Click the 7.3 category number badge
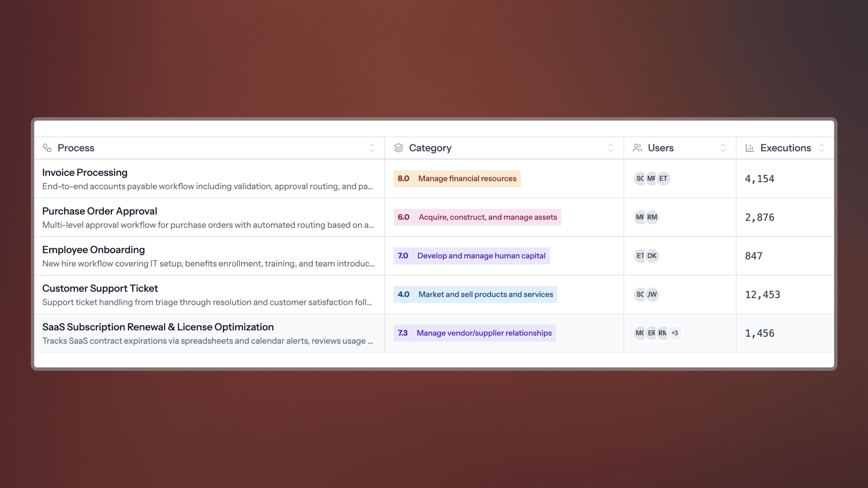This screenshot has width=868, height=488. [402, 333]
